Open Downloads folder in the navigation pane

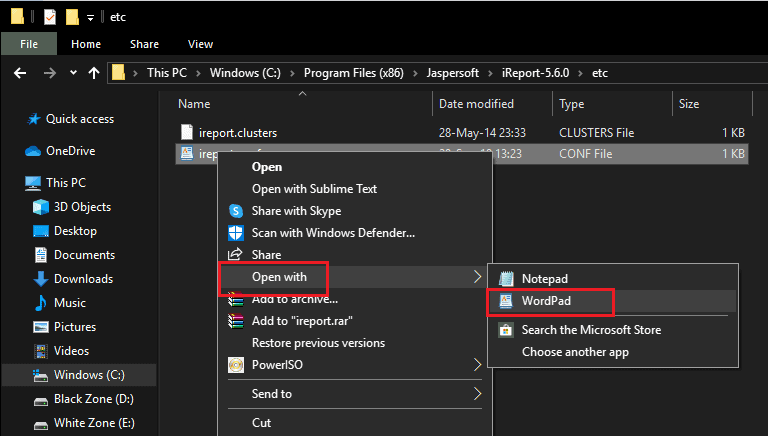pyautogui.click(x=83, y=279)
